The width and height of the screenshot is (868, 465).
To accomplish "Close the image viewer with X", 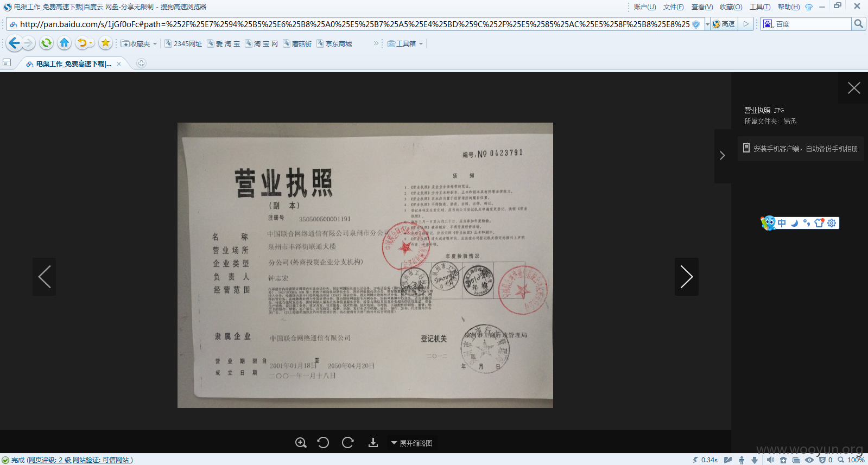I will (x=854, y=88).
